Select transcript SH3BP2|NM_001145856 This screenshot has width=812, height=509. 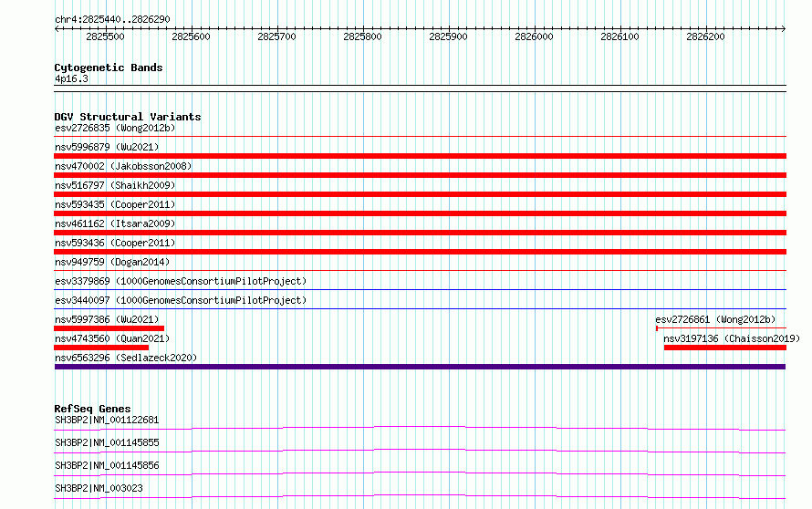[x=107, y=465]
